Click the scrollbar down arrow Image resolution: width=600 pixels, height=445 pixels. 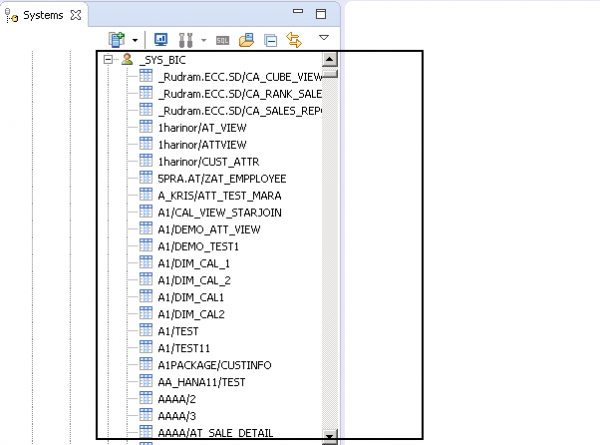[329, 436]
